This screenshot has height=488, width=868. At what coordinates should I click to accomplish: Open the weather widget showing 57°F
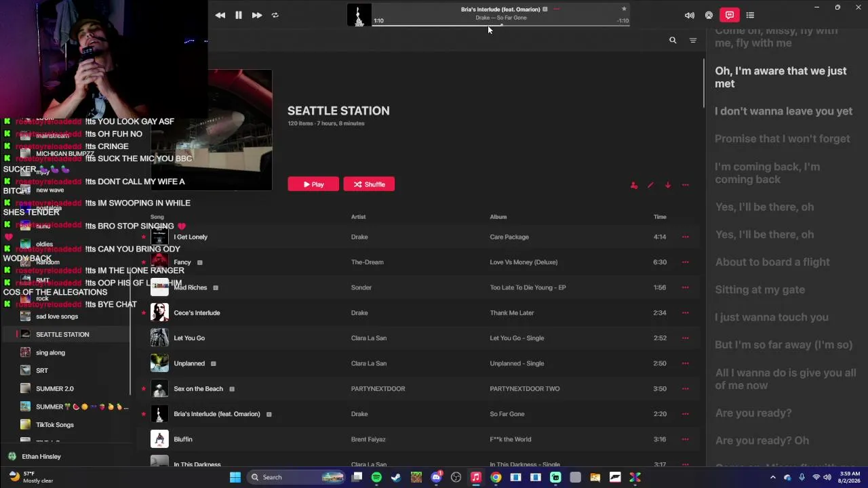coord(31,477)
